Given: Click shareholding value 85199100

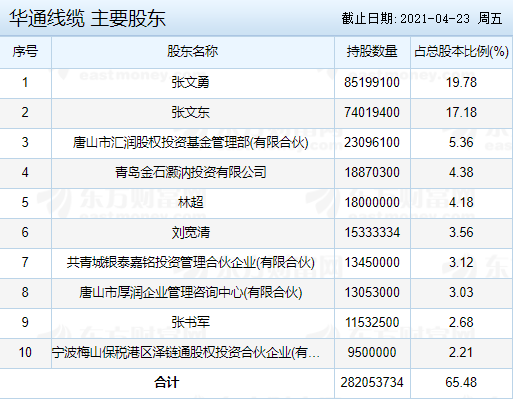Looking at the screenshot, I should [372, 82].
